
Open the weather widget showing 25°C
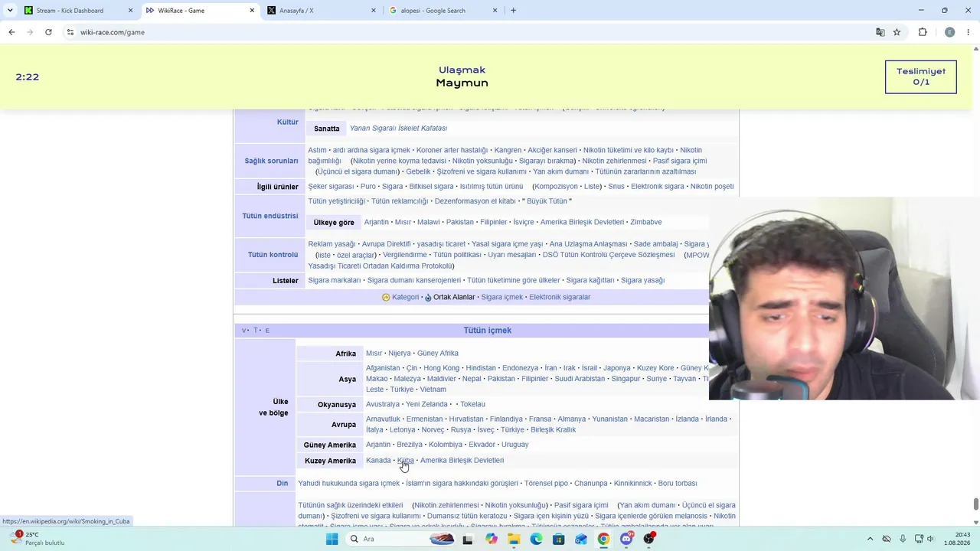tap(36, 539)
